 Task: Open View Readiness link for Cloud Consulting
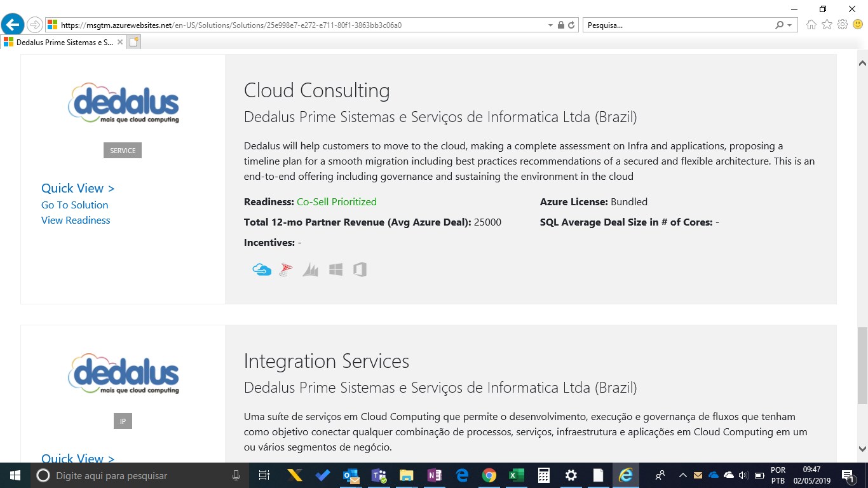click(76, 220)
